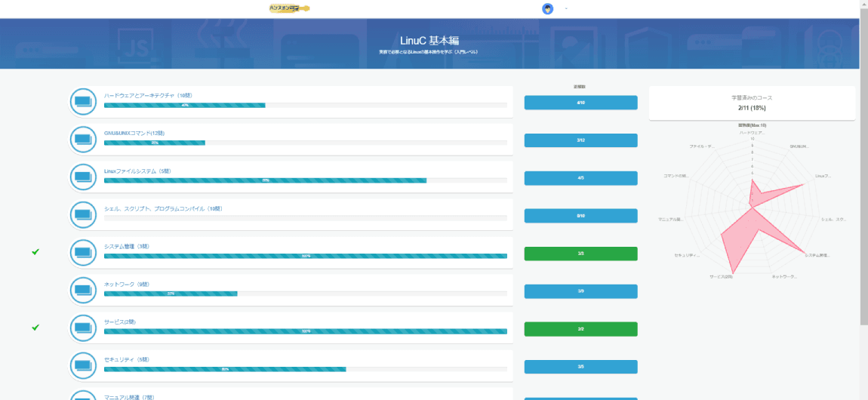868x400 pixels.
Task: Click the システム管理 100% progress bar
Action: point(306,256)
